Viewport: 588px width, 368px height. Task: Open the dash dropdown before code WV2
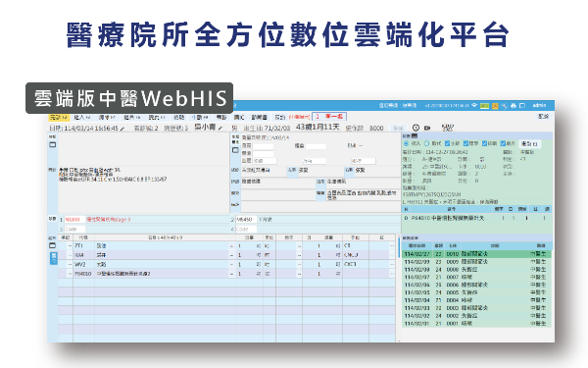coord(70,264)
